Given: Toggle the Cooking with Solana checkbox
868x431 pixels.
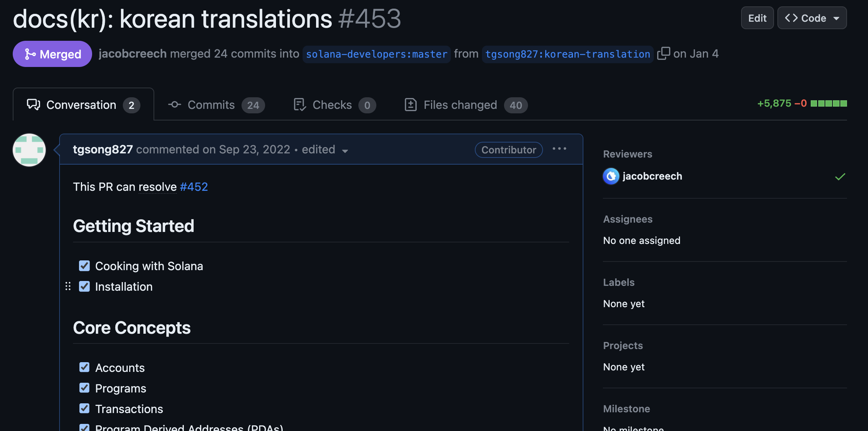Looking at the screenshot, I should pos(84,266).
